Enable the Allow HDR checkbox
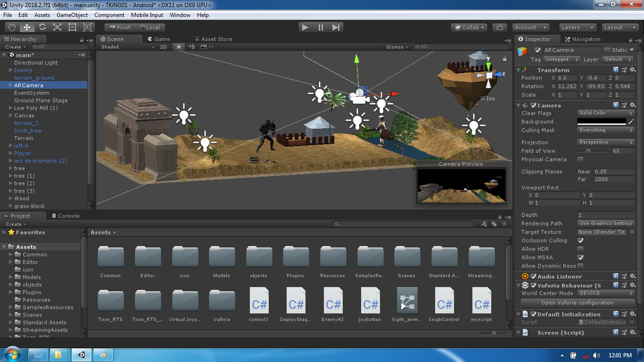Image resolution: width=644 pixels, height=362 pixels. pyautogui.click(x=580, y=249)
